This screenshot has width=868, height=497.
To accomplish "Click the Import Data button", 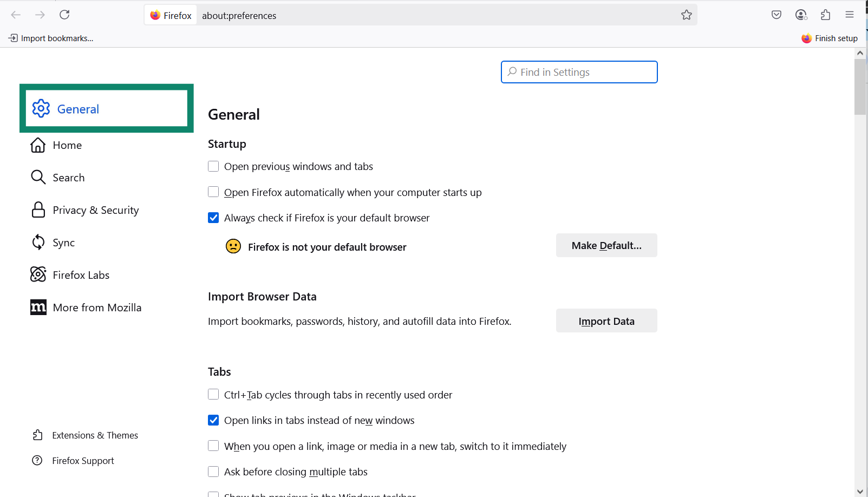I will point(606,321).
